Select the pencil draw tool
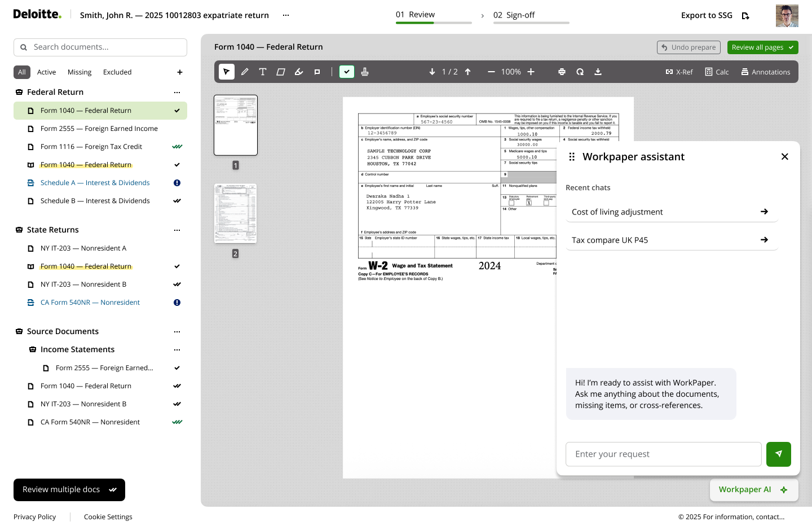 (245, 72)
